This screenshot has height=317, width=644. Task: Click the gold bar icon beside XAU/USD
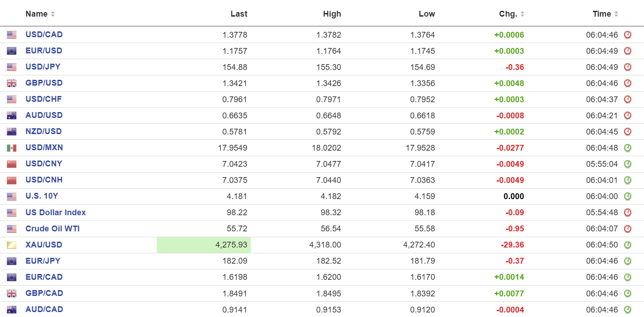click(x=12, y=245)
